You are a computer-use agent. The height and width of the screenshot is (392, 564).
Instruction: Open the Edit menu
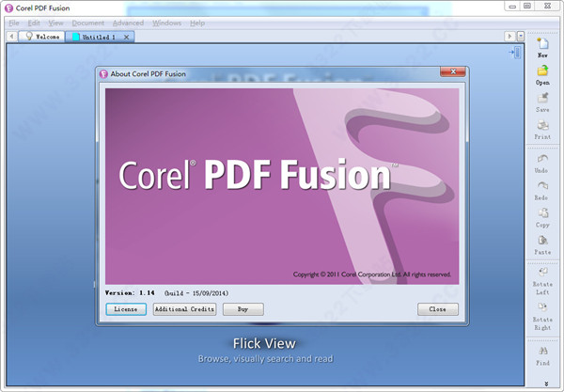(34, 23)
